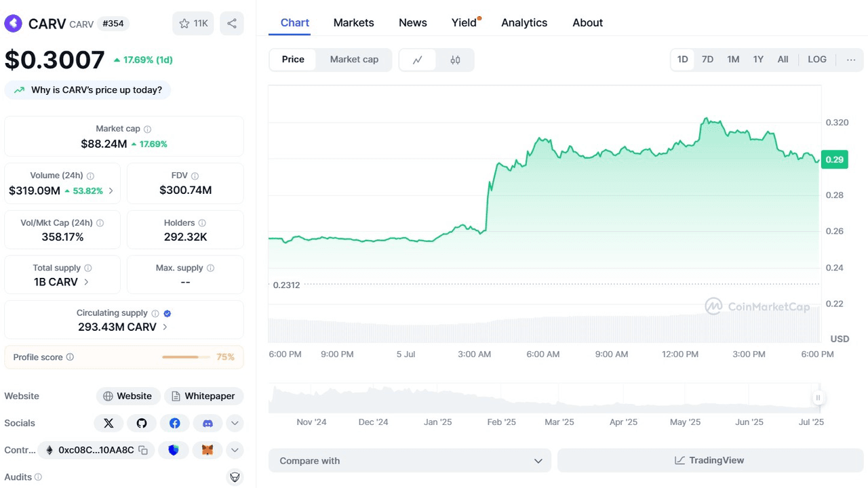
Task: Open the Compare with dropdown
Action: tap(410, 461)
